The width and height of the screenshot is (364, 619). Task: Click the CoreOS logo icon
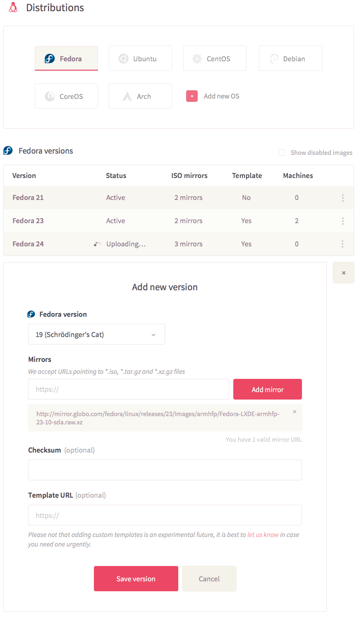50,96
